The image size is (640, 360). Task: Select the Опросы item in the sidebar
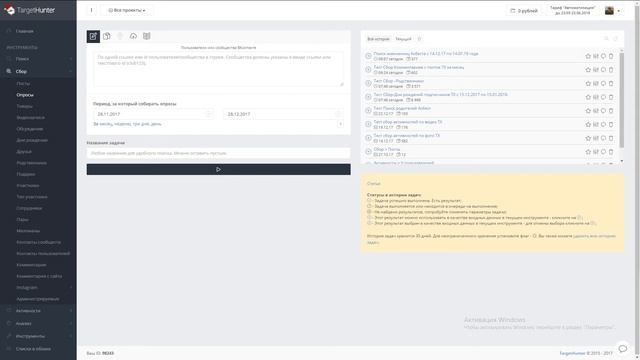click(25, 95)
